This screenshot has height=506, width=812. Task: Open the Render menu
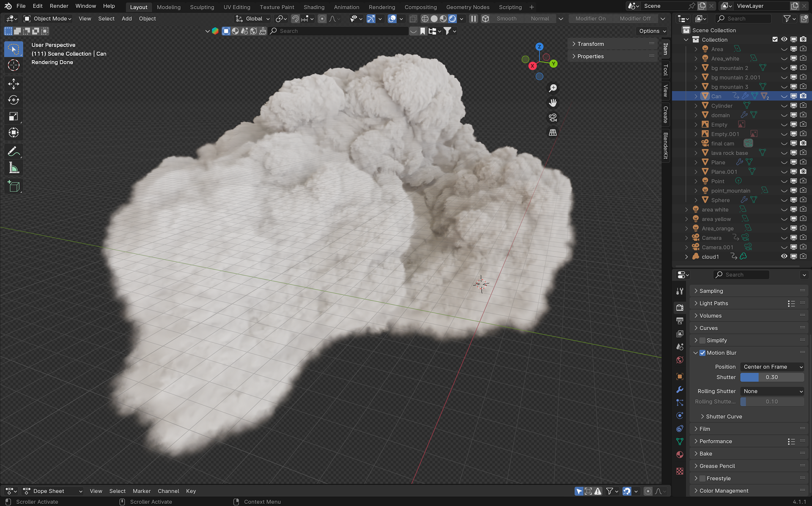[x=59, y=6]
